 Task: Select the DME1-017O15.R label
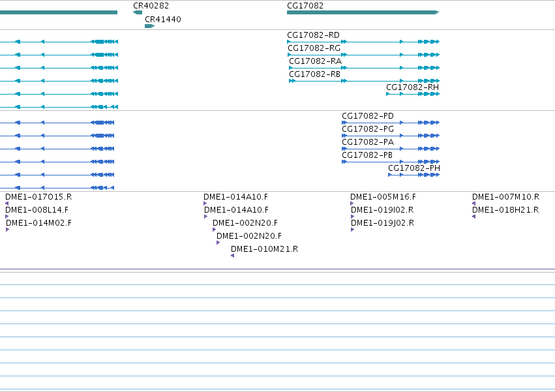pyautogui.click(x=38, y=197)
